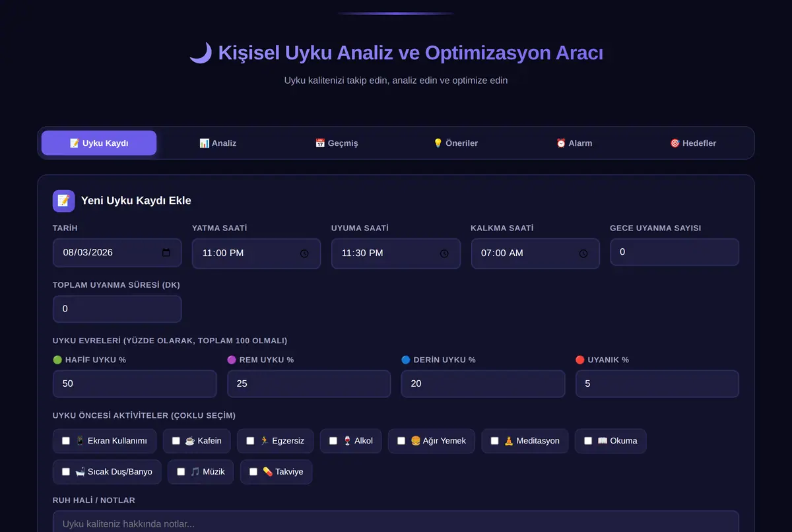Viewport: 792px width, 532px height.
Task: Enable the Kafein checkbox
Action: click(x=176, y=441)
